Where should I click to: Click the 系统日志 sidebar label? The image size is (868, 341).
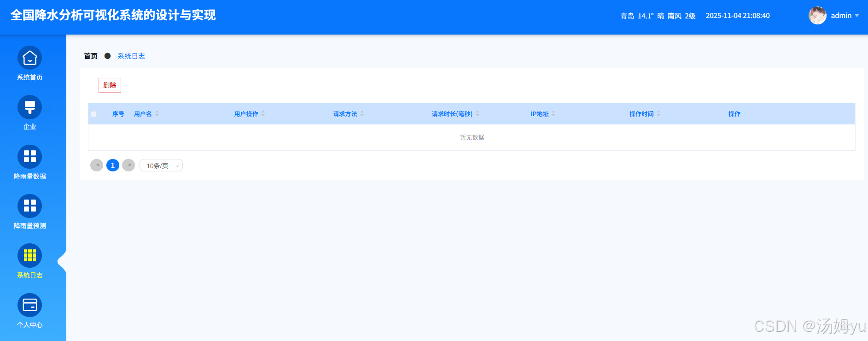point(30,275)
